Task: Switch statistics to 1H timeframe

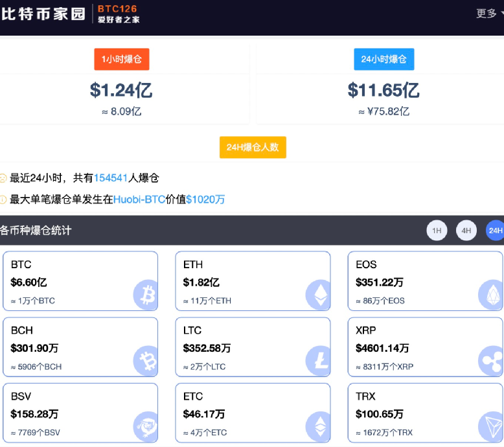Action: (437, 231)
